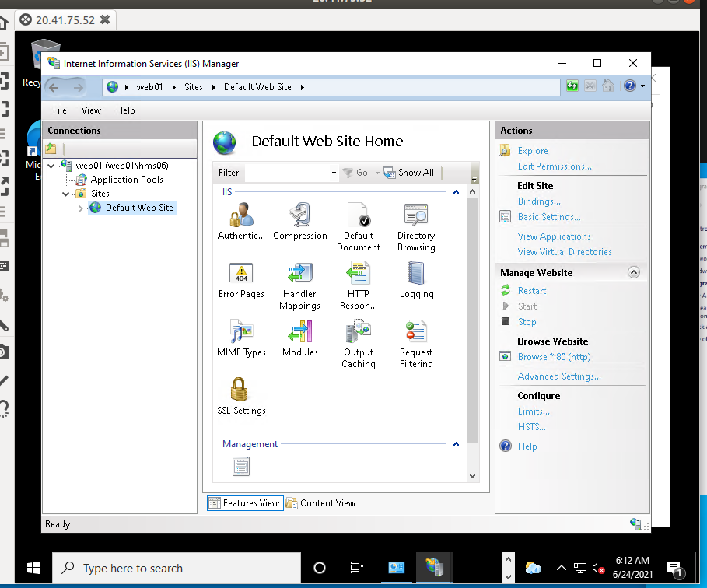The image size is (707, 588).
Task: Open the Logging feature
Action: [x=416, y=280]
